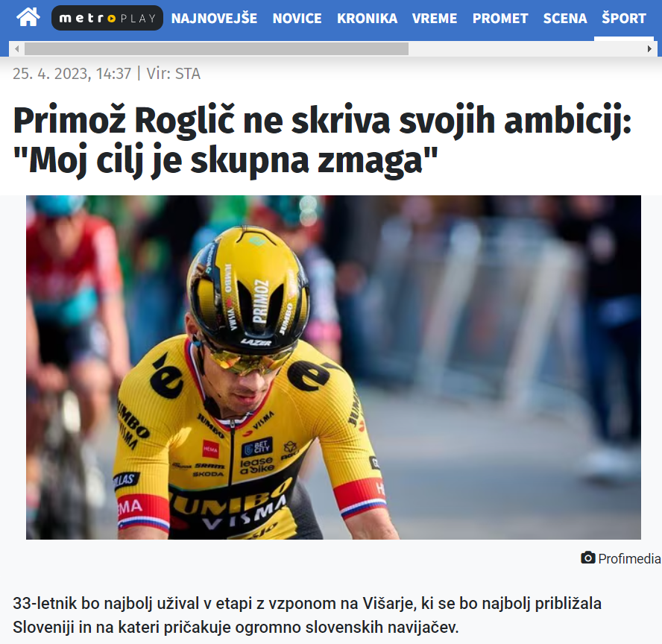The width and height of the screenshot is (662, 644).
Task: Go to the Kronika section
Action: point(367,19)
